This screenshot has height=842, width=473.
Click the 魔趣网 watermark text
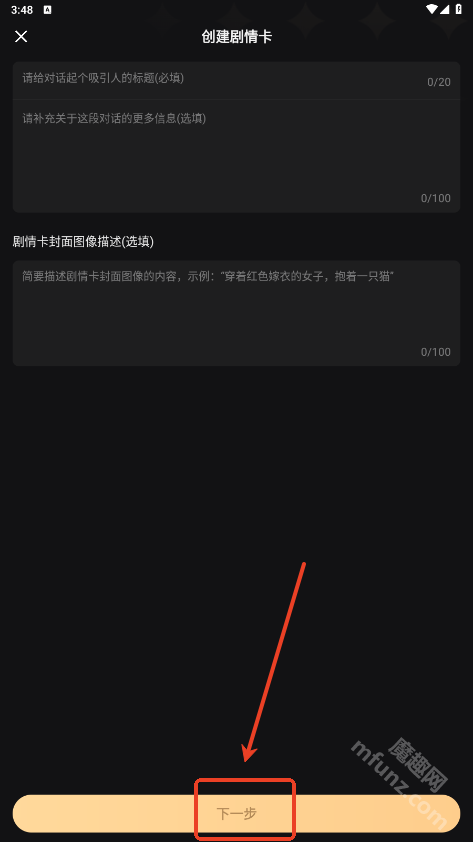click(418, 761)
